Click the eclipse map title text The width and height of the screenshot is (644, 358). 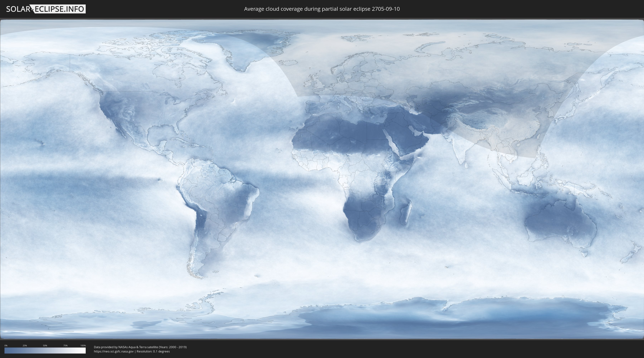(322, 9)
